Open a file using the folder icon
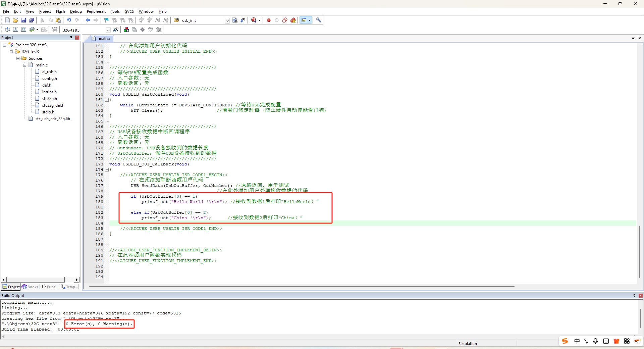The width and height of the screenshot is (644, 349). pos(15,20)
